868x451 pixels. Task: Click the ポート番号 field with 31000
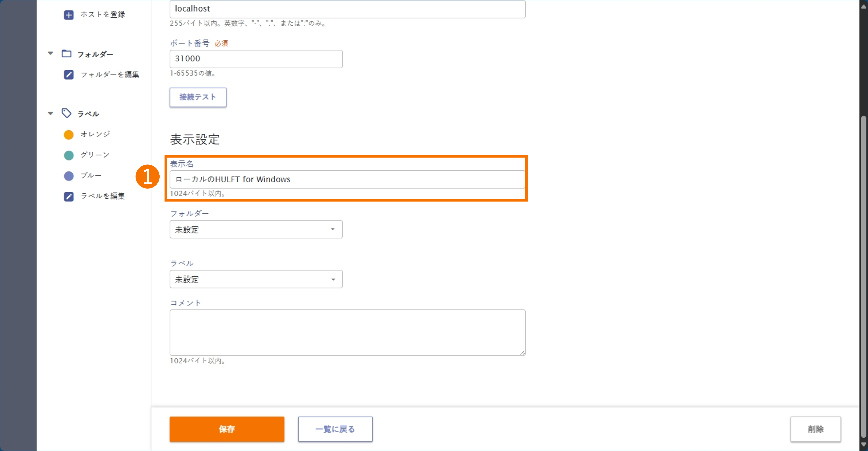click(x=256, y=59)
